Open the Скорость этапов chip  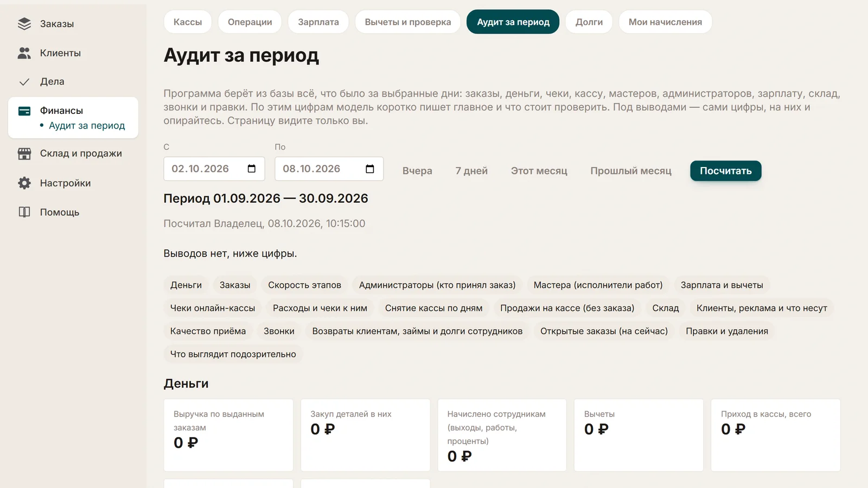tap(305, 285)
